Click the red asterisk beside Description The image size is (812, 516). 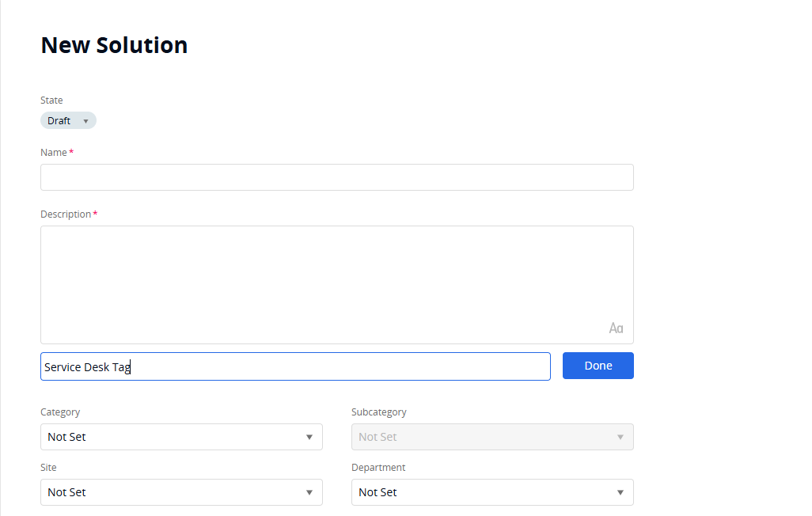[x=95, y=214]
